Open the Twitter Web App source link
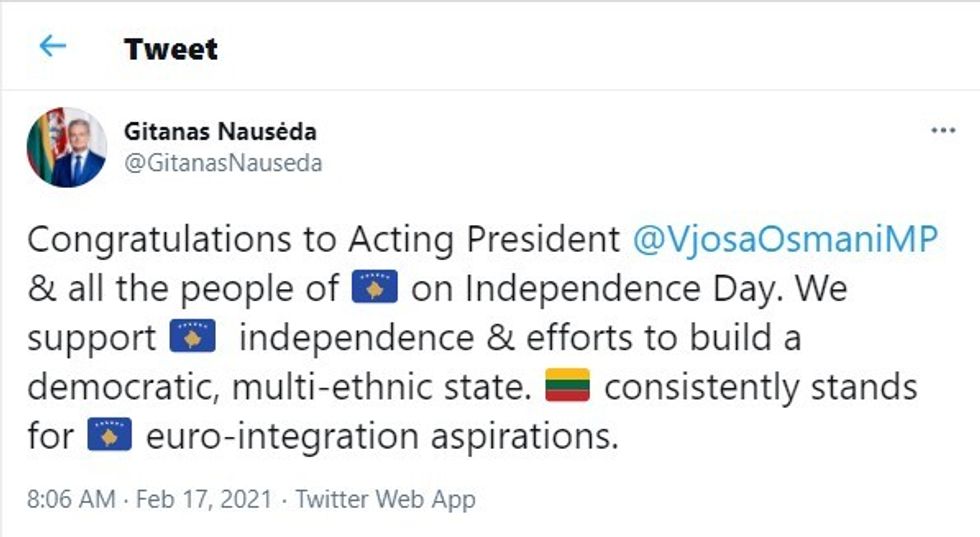This screenshot has height=537, width=980. pyautogui.click(x=386, y=499)
